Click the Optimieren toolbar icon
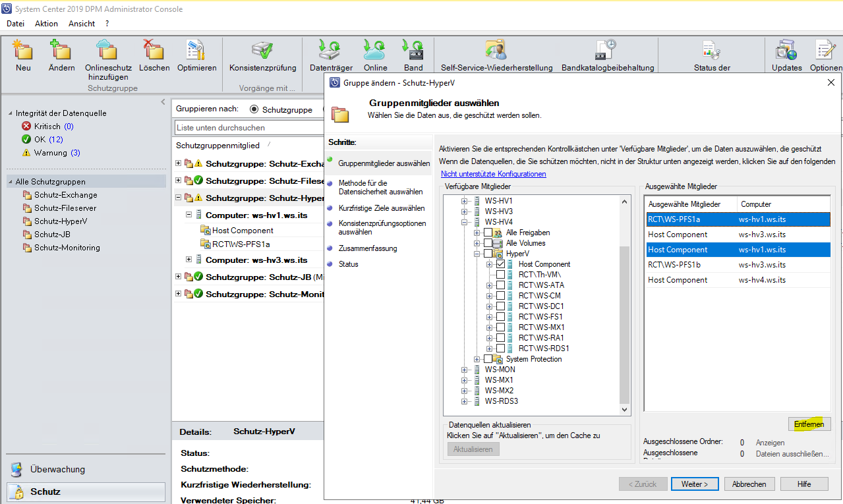 tap(196, 51)
